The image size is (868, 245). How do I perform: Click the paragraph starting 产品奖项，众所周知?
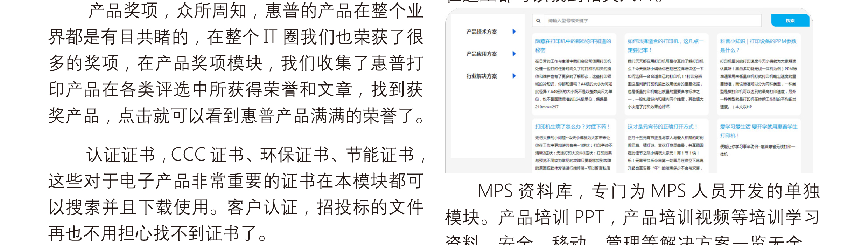(236, 63)
